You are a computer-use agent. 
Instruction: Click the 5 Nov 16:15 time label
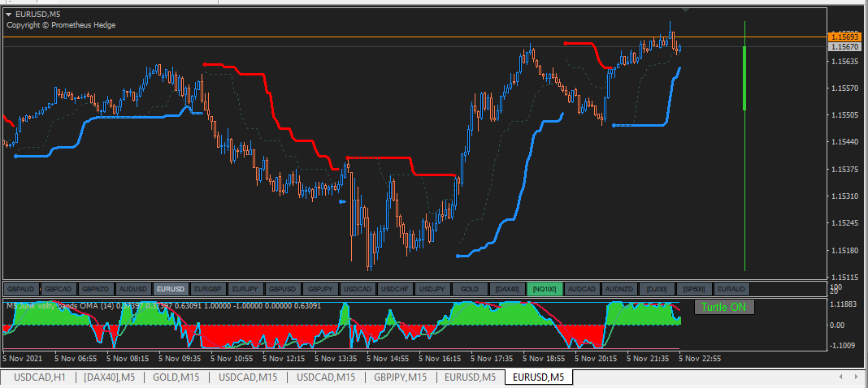440,358
